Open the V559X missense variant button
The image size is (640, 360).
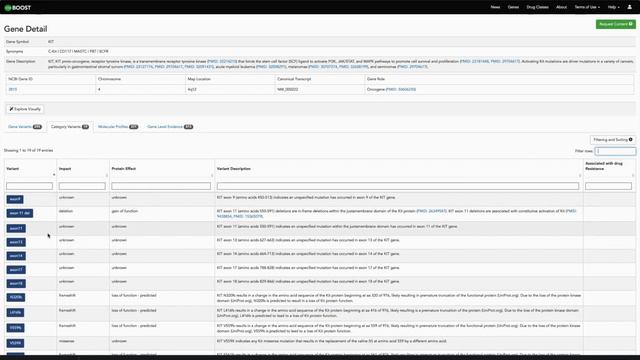point(15,343)
